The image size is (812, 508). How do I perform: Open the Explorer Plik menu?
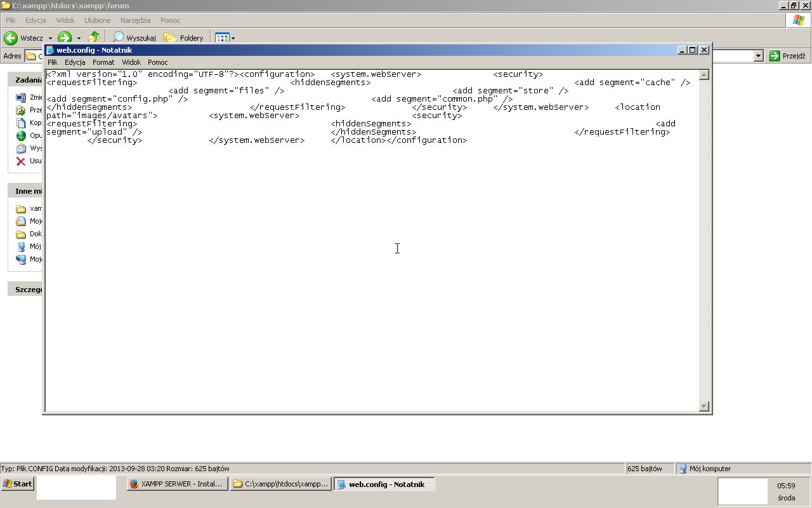[11, 20]
